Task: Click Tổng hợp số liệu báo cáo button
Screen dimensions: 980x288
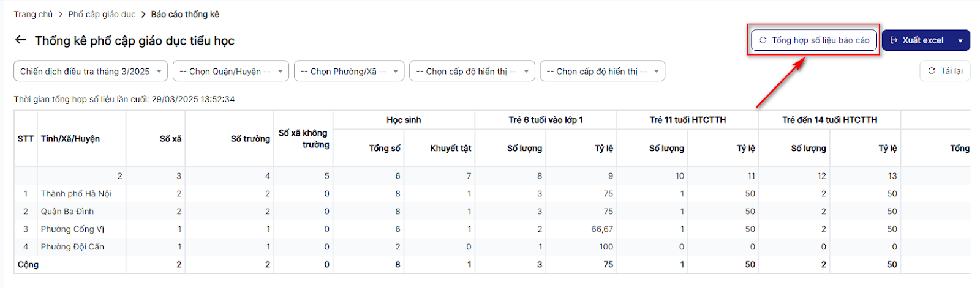Action: tap(814, 40)
